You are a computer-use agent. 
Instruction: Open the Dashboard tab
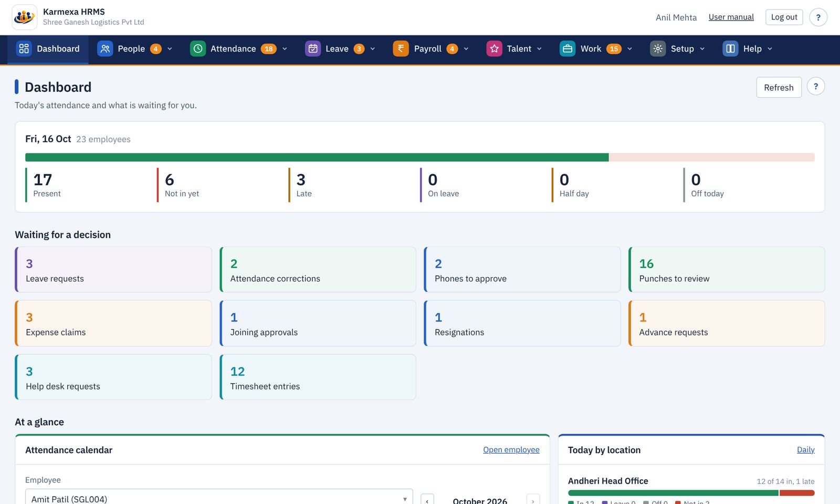pyautogui.click(x=48, y=49)
